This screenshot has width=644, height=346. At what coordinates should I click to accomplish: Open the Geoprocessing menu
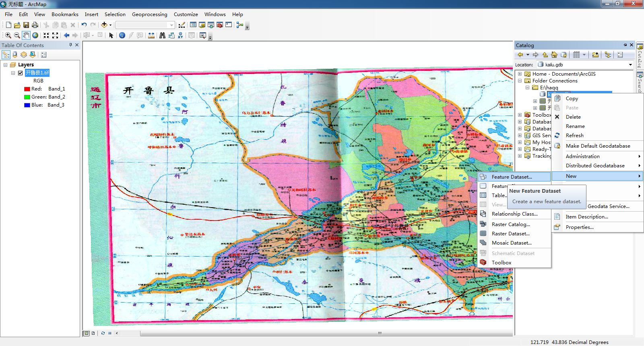point(149,14)
